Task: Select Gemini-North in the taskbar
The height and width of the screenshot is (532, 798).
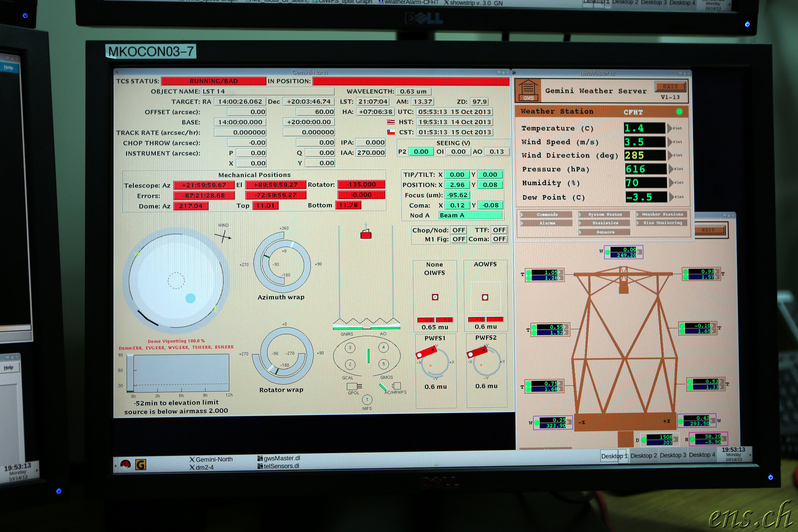Action: point(211,459)
